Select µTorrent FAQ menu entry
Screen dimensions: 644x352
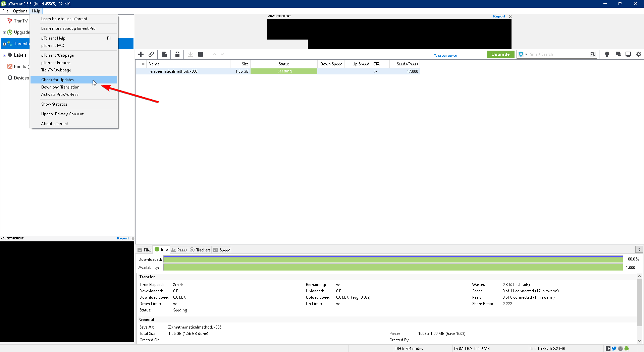click(x=74, y=46)
